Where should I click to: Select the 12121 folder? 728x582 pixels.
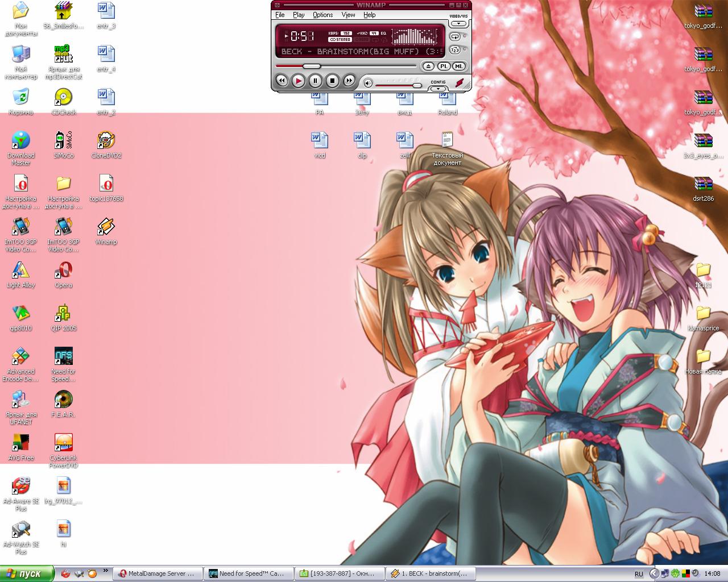point(704,275)
